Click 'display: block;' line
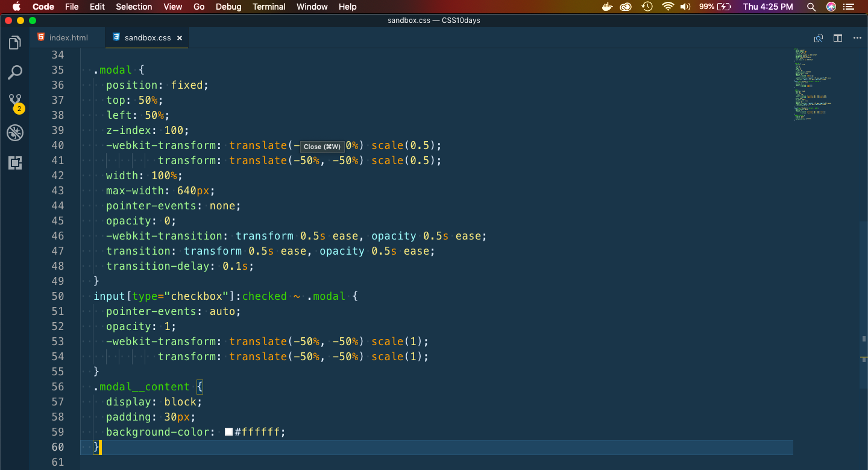868x470 pixels. tap(154, 402)
